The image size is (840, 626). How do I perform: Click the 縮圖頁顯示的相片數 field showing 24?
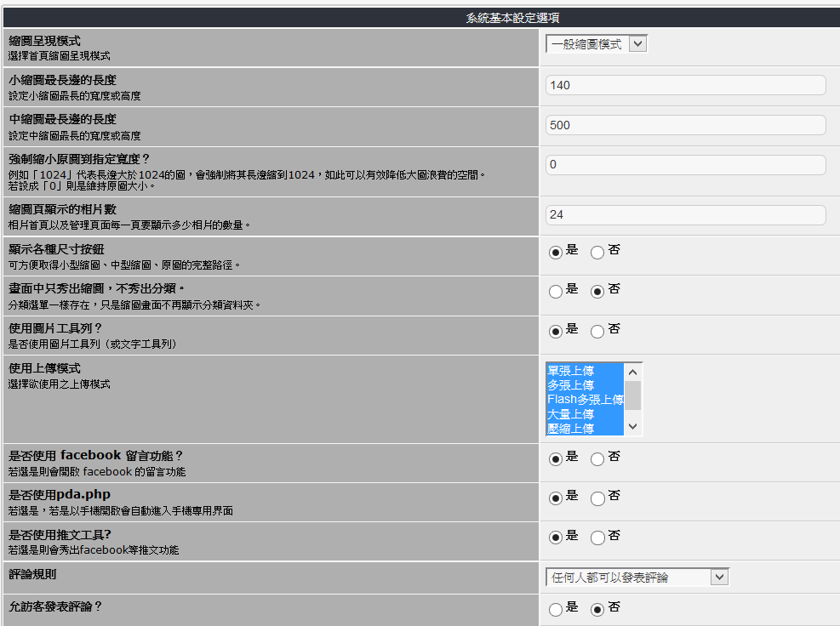point(685,215)
